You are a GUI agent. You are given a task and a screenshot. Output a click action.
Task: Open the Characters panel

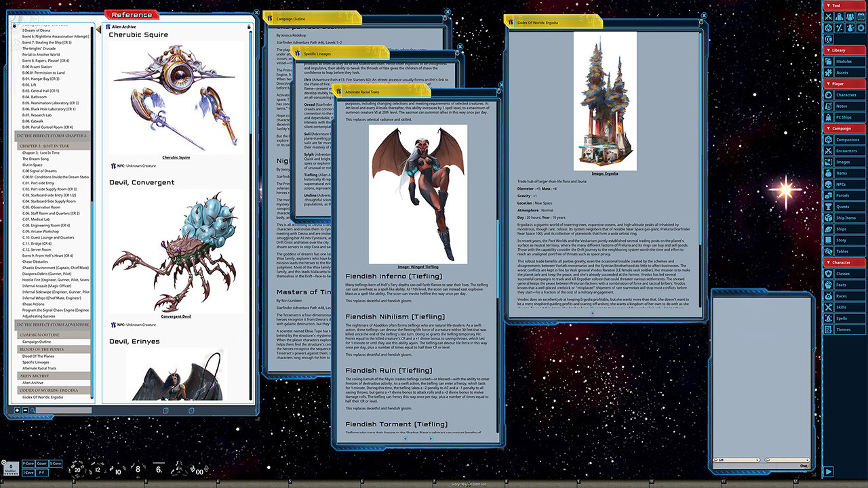[848, 95]
